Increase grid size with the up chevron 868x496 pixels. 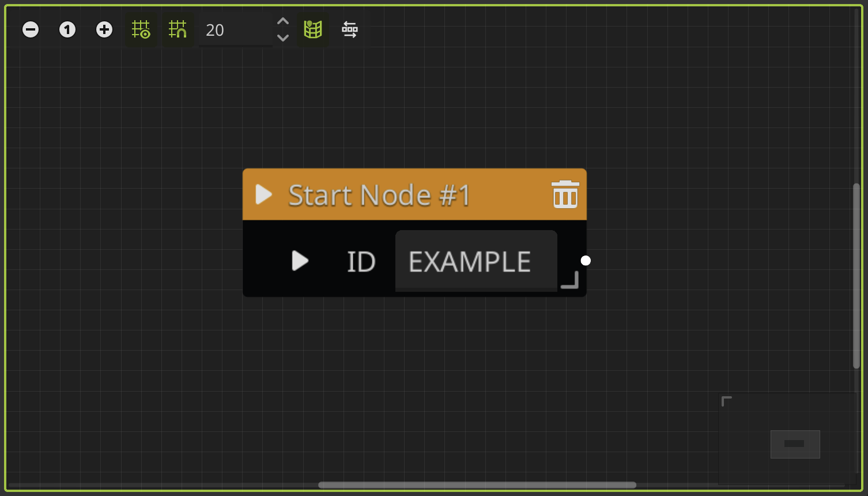282,21
